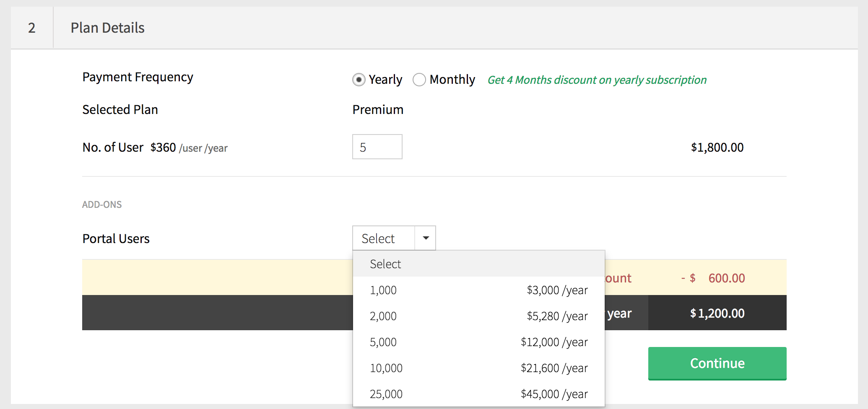Screen dimensions: 868x409
Task: Click the step number 2 badge
Action: click(32, 28)
